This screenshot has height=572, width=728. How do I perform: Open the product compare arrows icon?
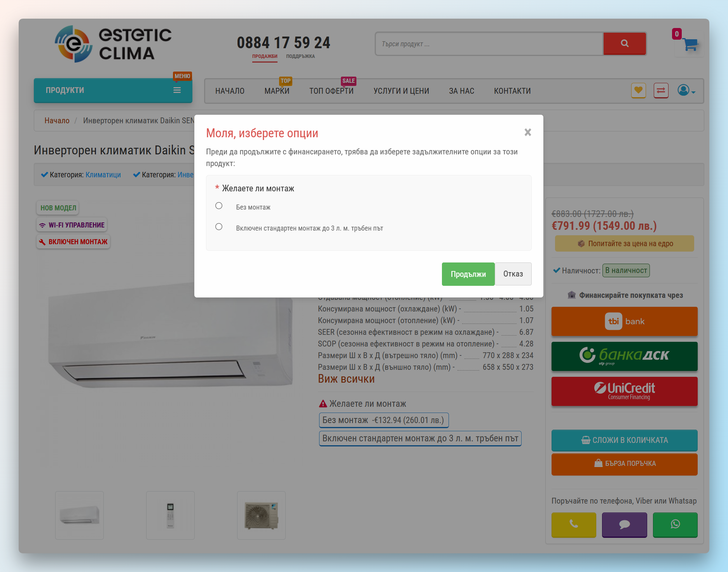click(661, 91)
